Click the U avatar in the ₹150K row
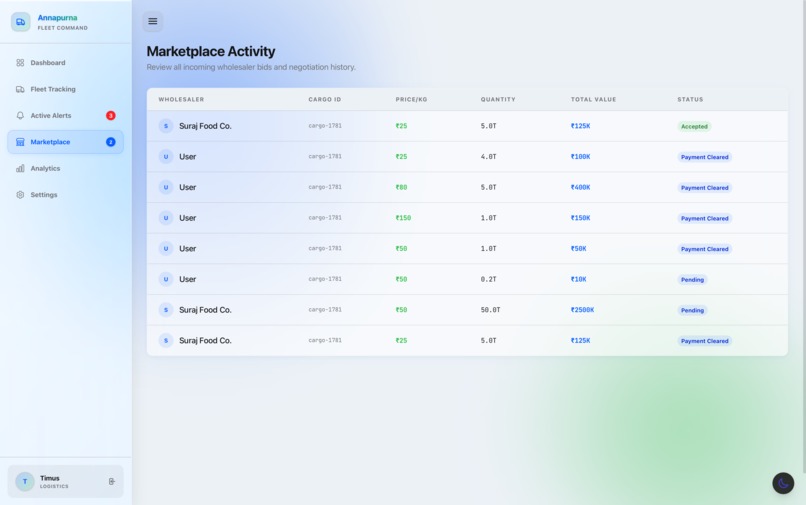 click(166, 218)
